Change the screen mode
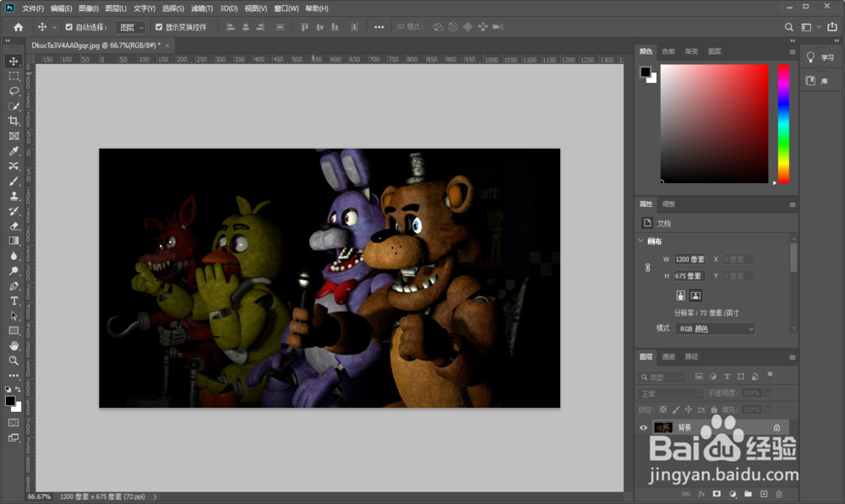The width and height of the screenshot is (845, 504). tap(14, 438)
